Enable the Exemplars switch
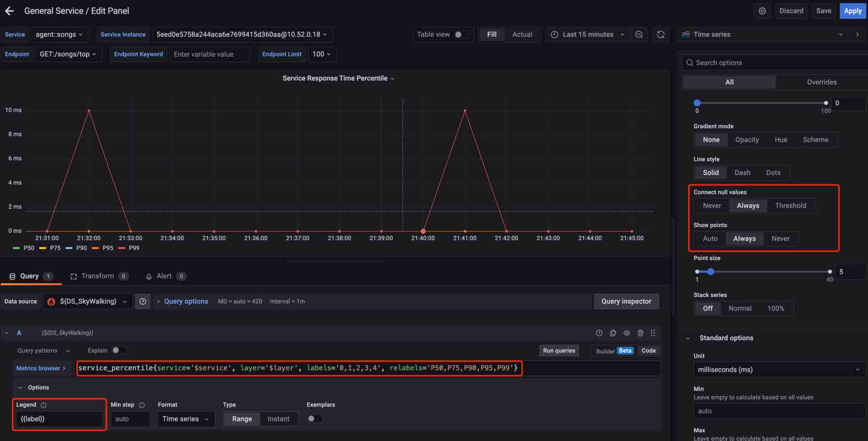Image resolution: width=868 pixels, height=441 pixels. coord(314,419)
